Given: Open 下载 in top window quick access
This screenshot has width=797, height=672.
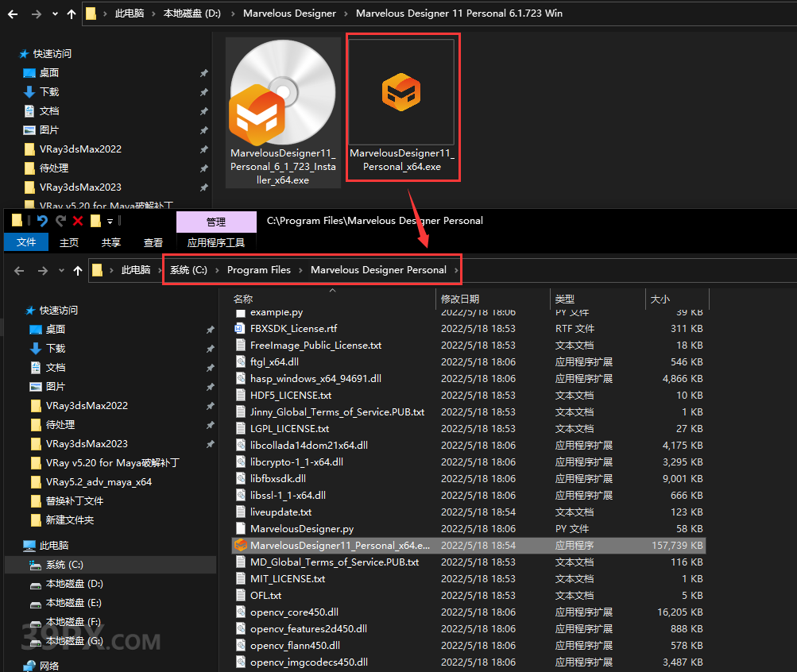Looking at the screenshot, I should click(49, 92).
